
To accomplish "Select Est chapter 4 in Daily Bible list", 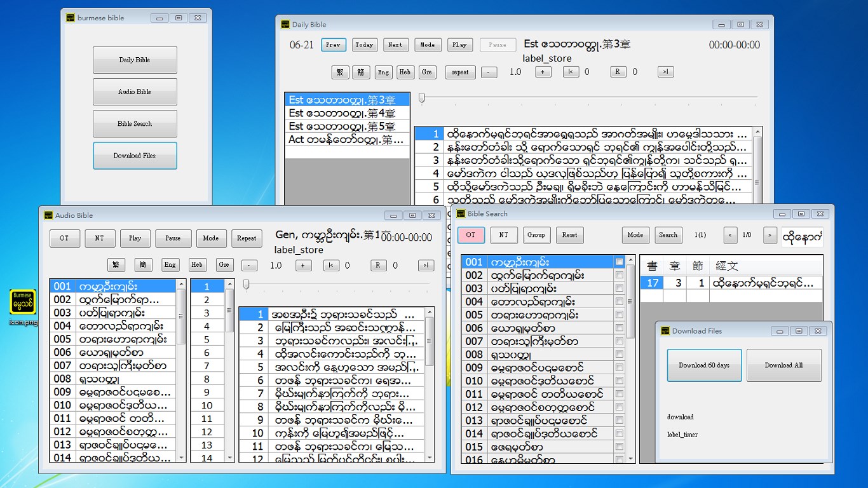I will (348, 113).
